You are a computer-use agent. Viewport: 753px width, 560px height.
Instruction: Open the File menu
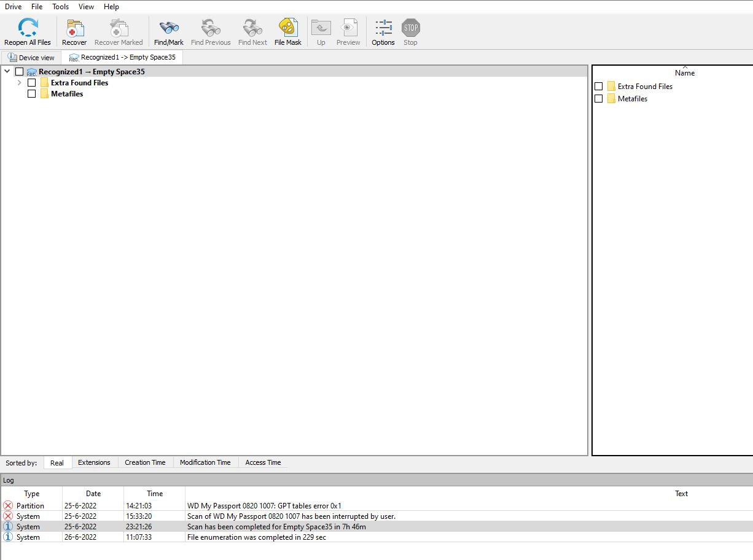37,7
